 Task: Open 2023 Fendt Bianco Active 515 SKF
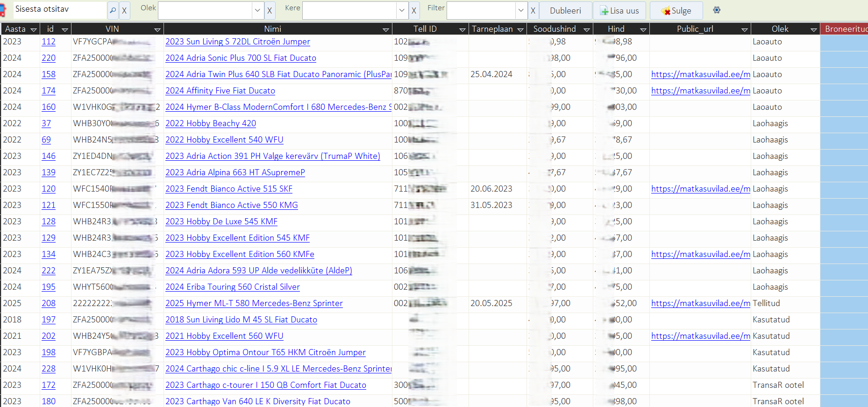[x=229, y=189]
